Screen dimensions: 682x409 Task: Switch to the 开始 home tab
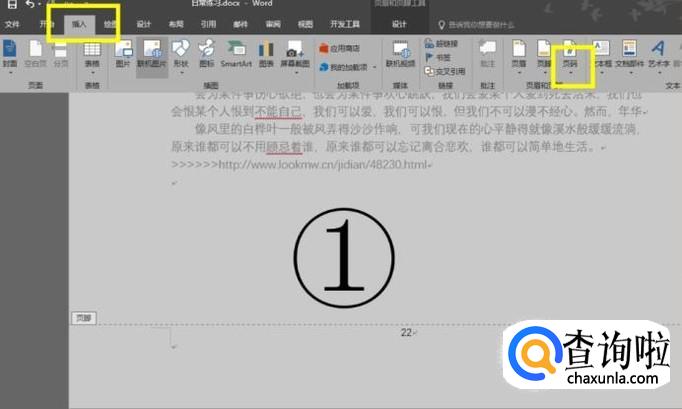(x=47, y=24)
